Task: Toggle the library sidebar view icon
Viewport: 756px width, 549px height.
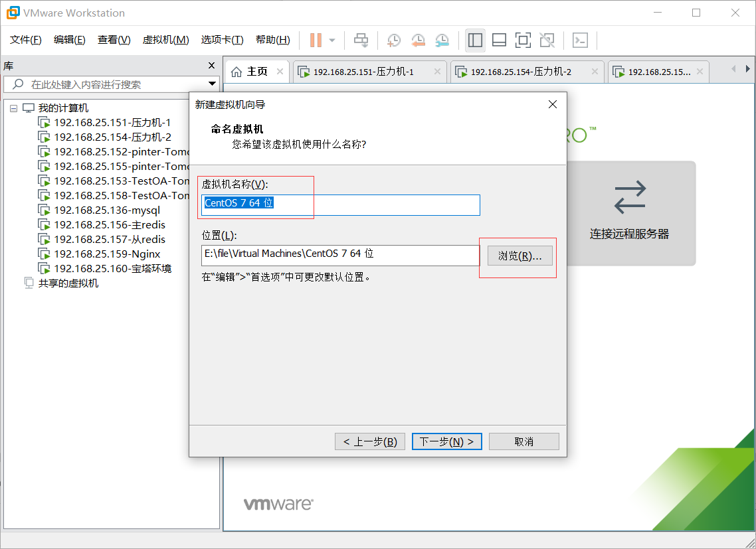Action: tap(475, 40)
